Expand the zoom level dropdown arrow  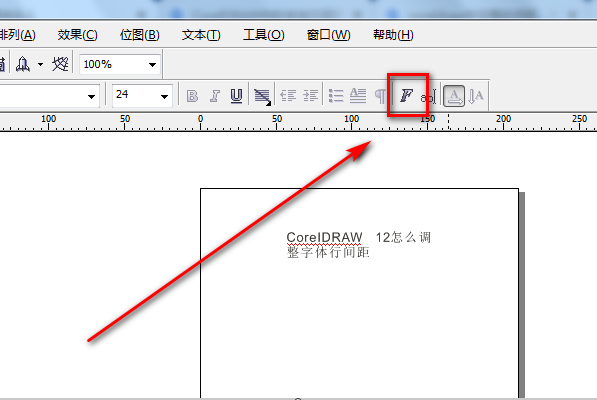point(152,64)
